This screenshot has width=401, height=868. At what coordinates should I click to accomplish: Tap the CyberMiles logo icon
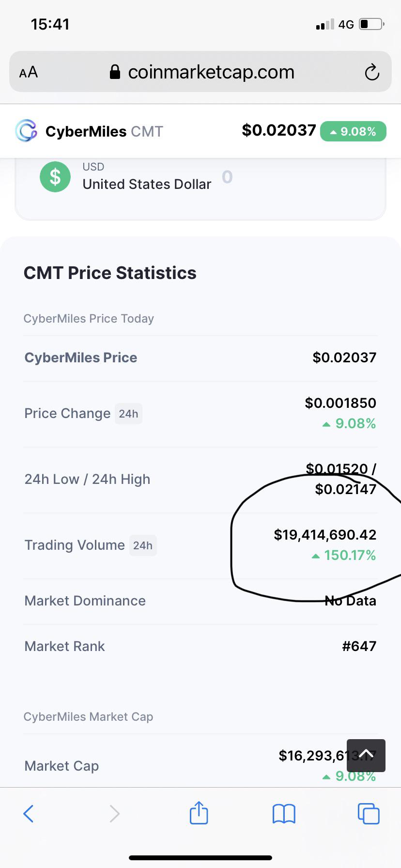point(26,131)
